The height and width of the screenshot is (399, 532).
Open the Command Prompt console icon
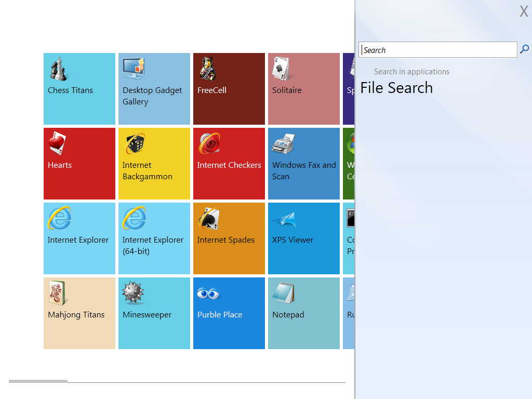[351, 218]
